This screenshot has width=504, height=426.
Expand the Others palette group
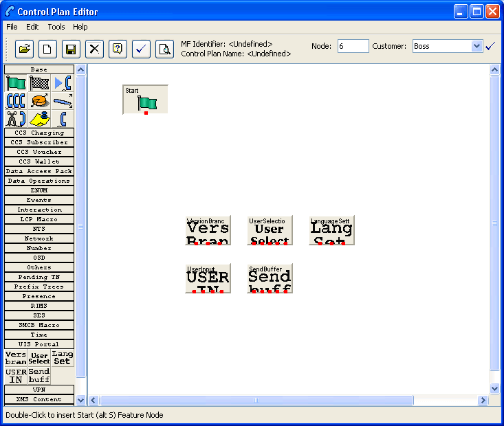click(39, 267)
